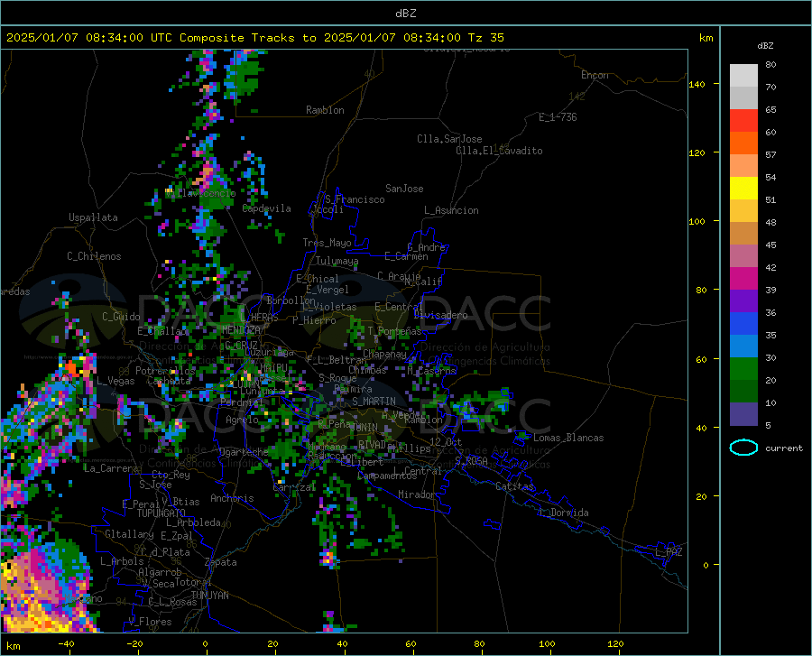Click the Ramblon label in upper map
This screenshot has width=812, height=656.
[x=325, y=110]
